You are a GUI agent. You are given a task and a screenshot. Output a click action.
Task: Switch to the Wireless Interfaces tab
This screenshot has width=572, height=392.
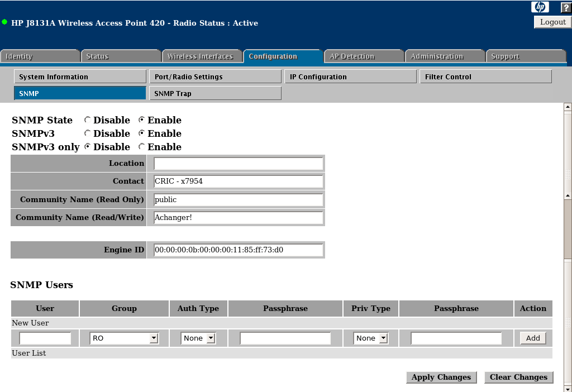(x=200, y=56)
